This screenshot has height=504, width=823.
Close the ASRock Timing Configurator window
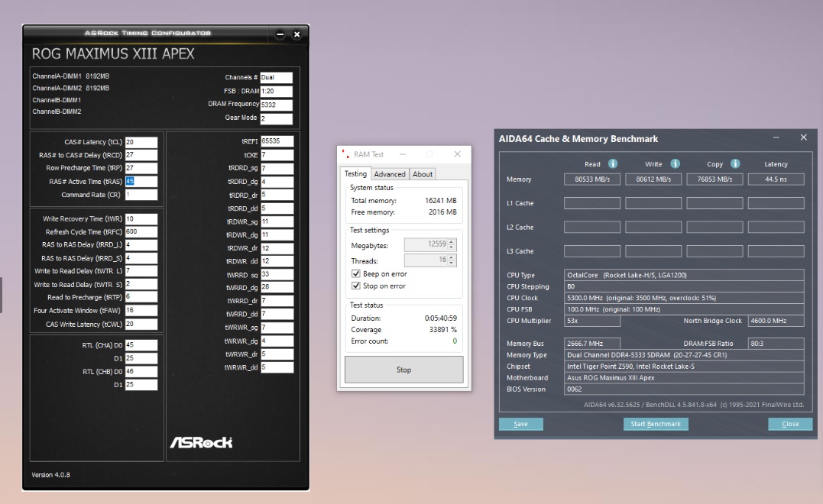[x=296, y=34]
